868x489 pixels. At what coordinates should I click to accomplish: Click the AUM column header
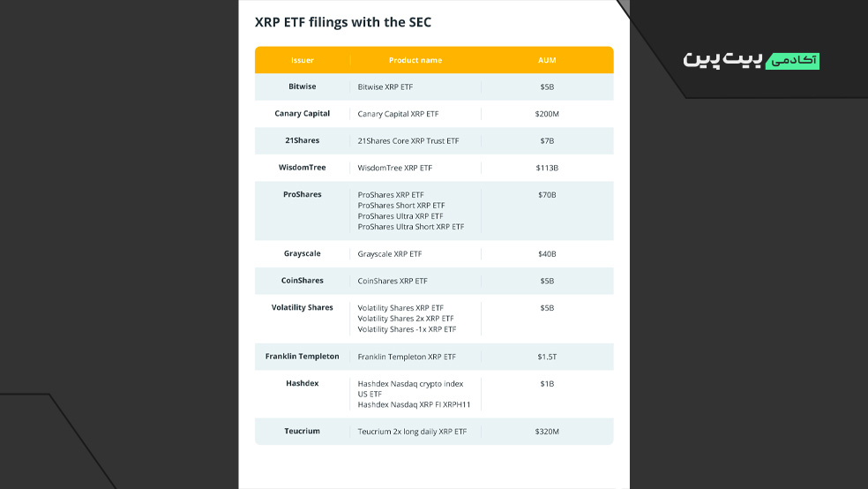pos(547,60)
